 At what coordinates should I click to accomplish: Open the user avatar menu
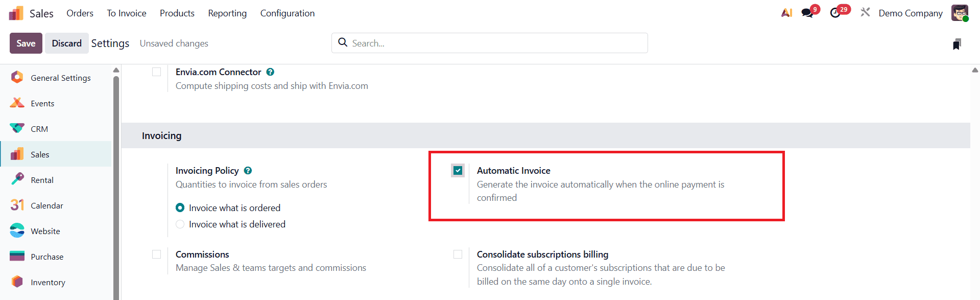(x=960, y=13)
